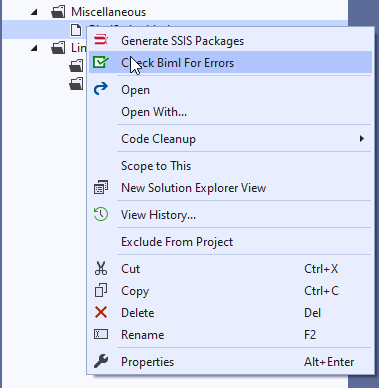Click the green Check Biml checkmark icon
Screen dimensions: 379x388
pos(101,62)
